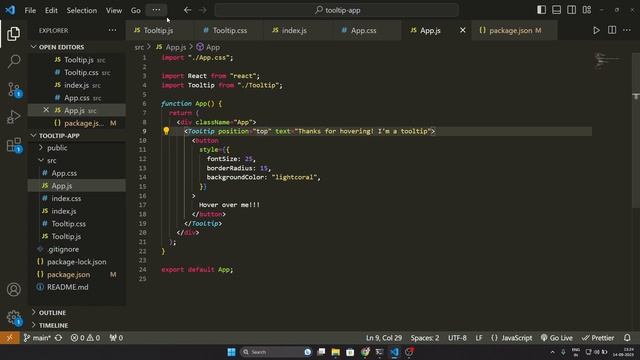Viewport: 640px width, 360px height.
Task: Toggle the secondary side bar
Action: point(571,10)
